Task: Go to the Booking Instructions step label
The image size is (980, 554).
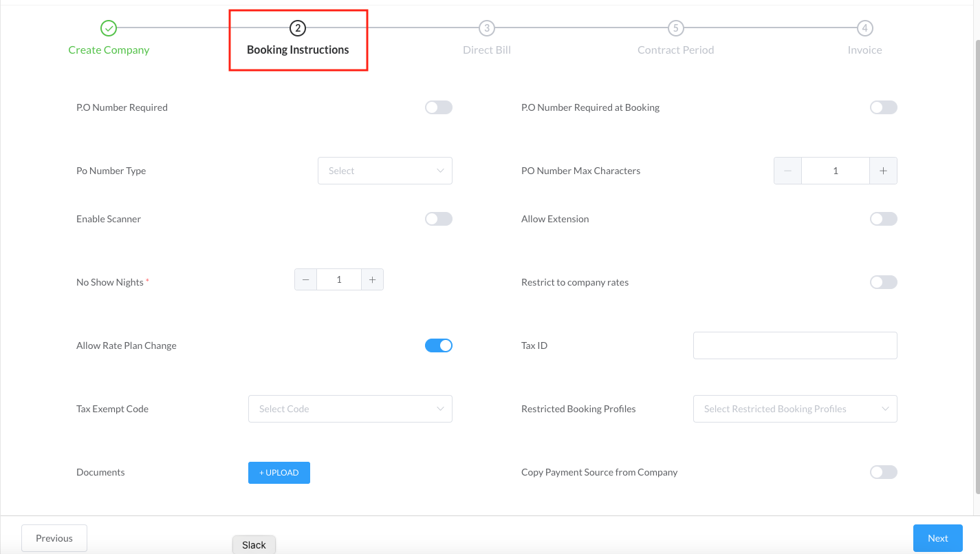Action: point(298,50)
